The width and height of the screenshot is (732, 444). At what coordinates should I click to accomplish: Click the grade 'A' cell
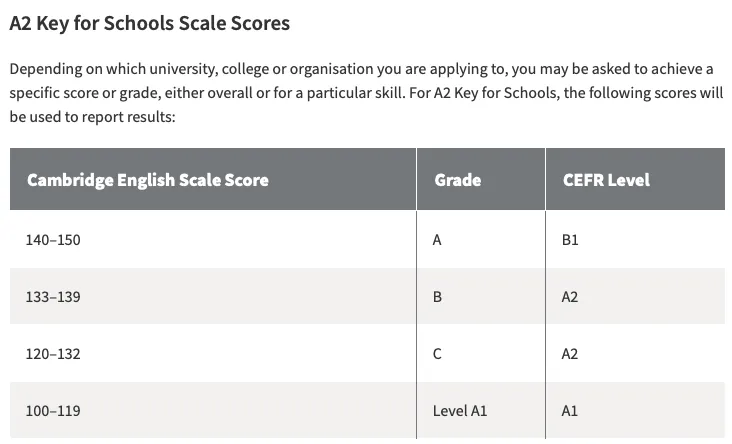tap(438, 240)
